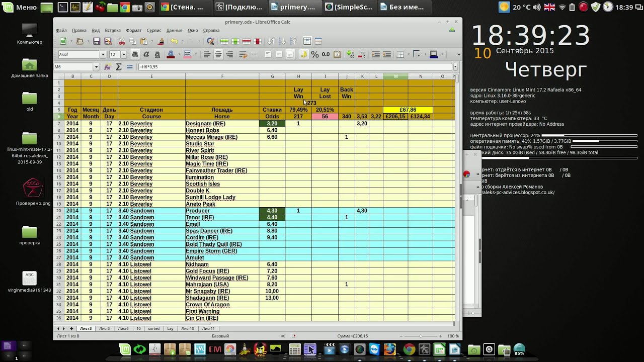Toggle Bold formatting
644x362 pixels.
135,54
